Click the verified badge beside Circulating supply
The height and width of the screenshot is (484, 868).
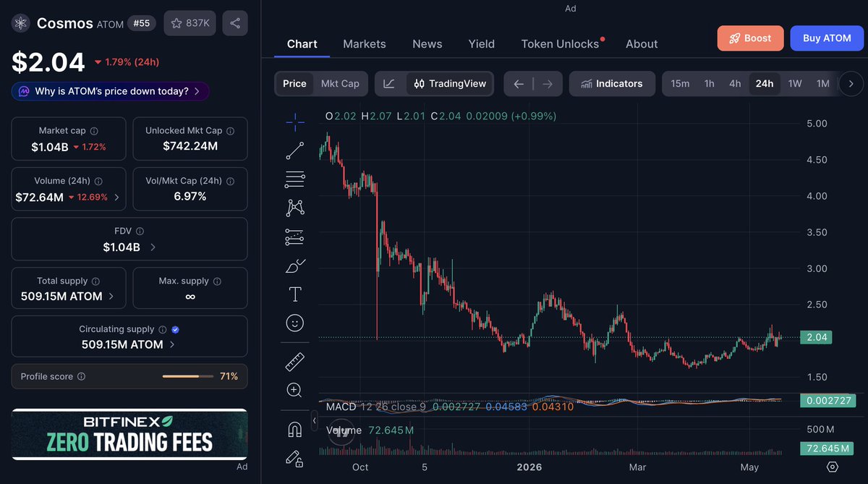[175, 329]
